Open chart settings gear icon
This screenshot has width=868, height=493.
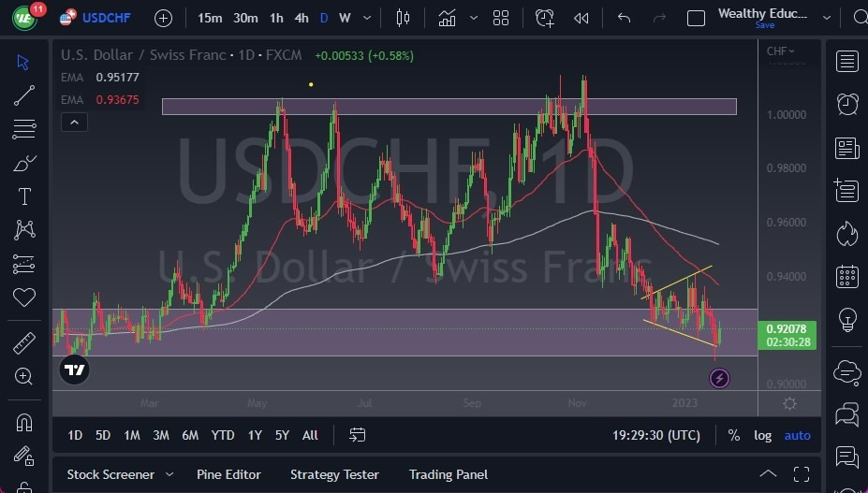tap(789, 404)
